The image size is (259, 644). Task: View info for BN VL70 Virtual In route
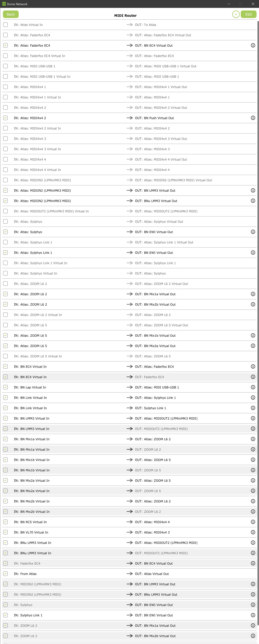click(x=253, y=532)
